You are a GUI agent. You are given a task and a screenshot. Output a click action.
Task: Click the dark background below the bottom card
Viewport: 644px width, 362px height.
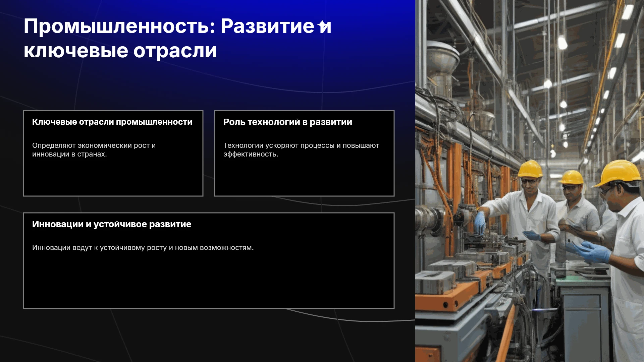click(x=208, y=335)
